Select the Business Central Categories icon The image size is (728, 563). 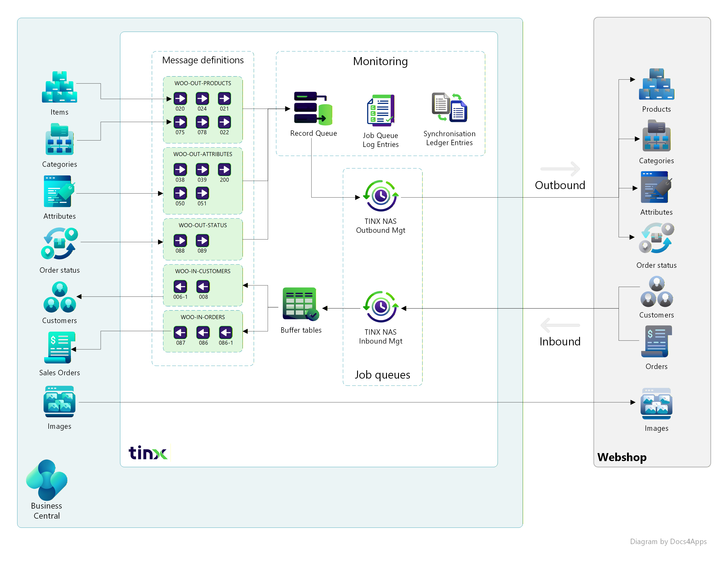tap(59, 139)
